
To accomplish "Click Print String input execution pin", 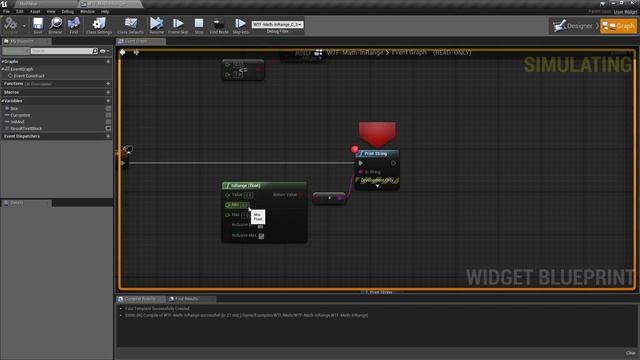I will click(x=360, y=163).
